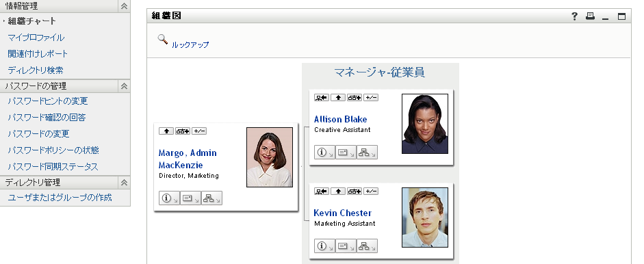Viewport: 644px width, 264px height.
Task: Open the info icon menu on Allison's card
Action: 324,153
